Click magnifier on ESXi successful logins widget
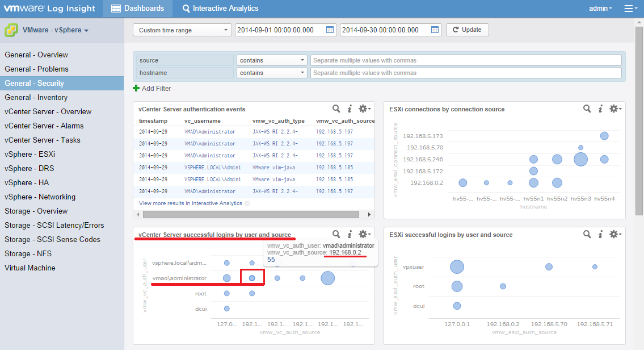The height and width of the screenshot is (350, 644). [x=587, y=234]
